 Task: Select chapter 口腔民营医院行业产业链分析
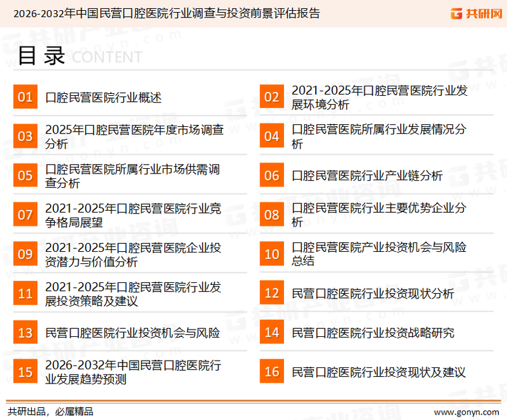366,176
